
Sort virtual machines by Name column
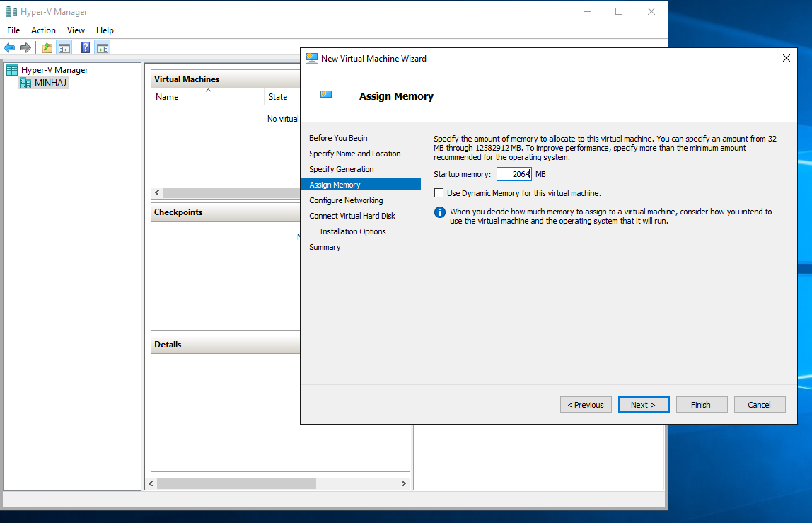click(x=167, y=97)
